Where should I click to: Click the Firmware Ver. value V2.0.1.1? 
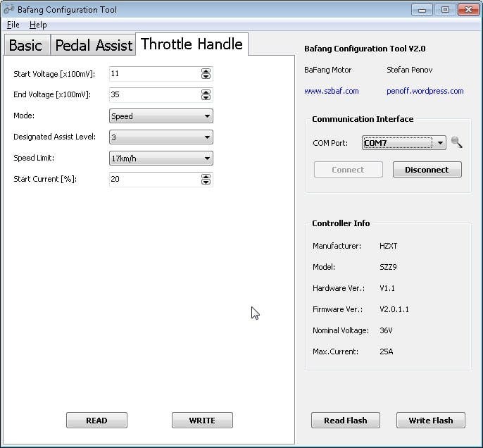(x=394, y=309)
